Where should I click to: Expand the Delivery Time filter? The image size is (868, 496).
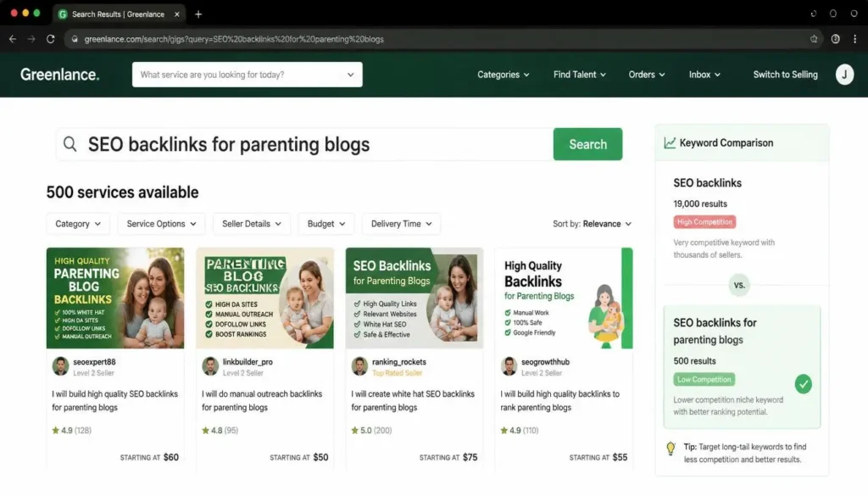(401, 224)
